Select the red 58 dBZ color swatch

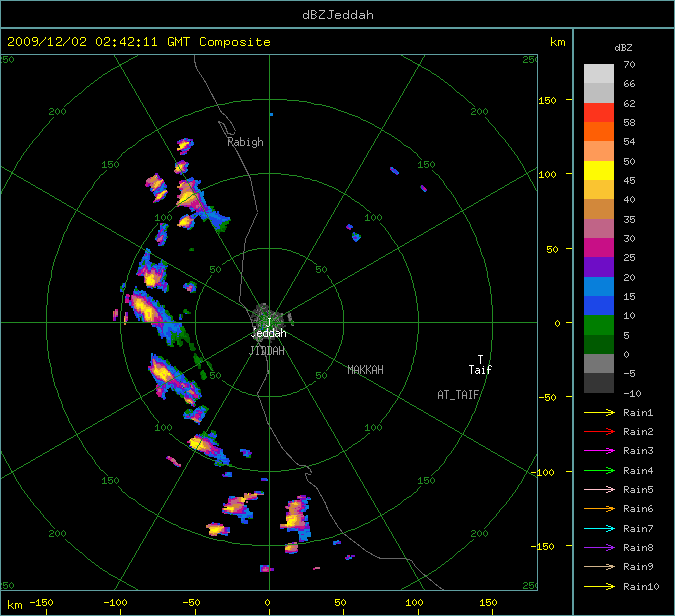pos(599,112)
